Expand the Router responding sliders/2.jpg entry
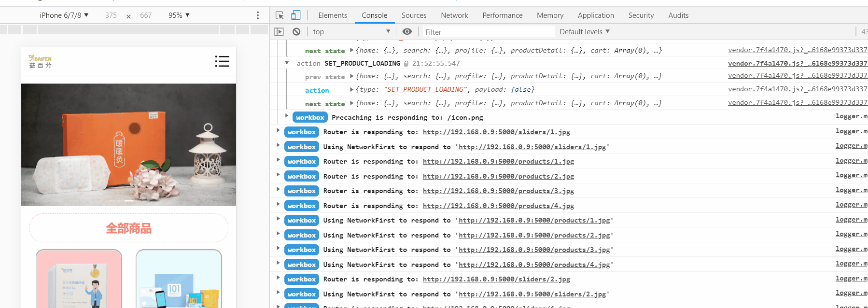868x308 pixels. (x=278, y=278)
